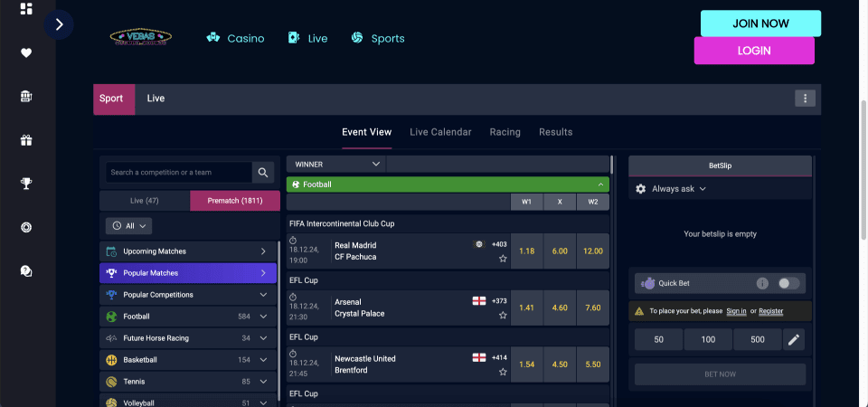Click the pencil edit stake icon

pyautogui.click(x=794, y=340)
